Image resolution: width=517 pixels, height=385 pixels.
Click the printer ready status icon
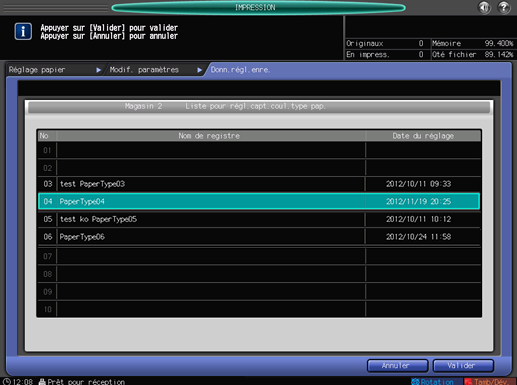point(42,382)
